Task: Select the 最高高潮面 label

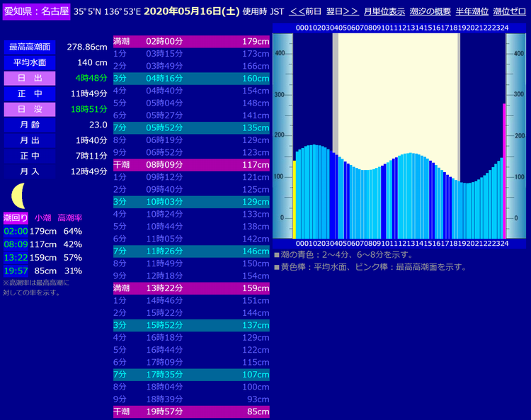Action: (29, 47)
